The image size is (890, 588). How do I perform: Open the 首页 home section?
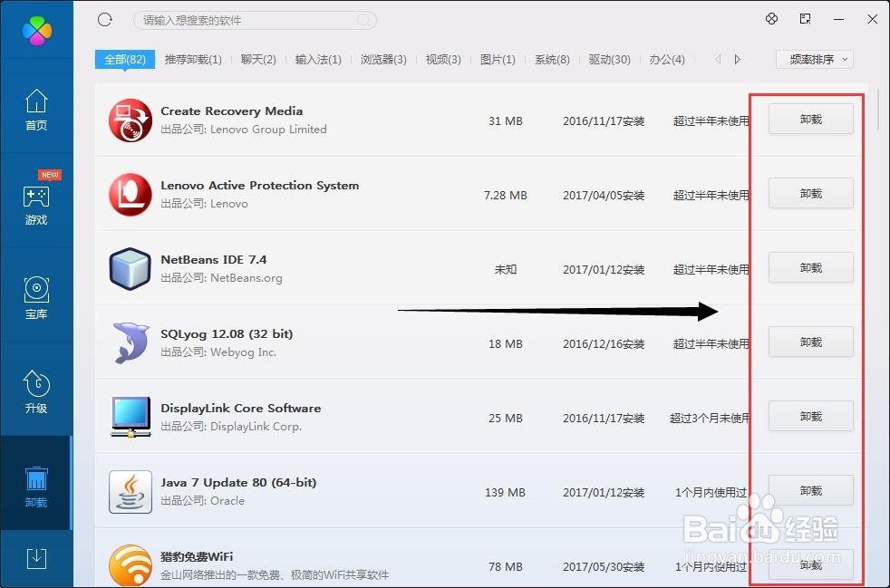[x=36, y=110]
